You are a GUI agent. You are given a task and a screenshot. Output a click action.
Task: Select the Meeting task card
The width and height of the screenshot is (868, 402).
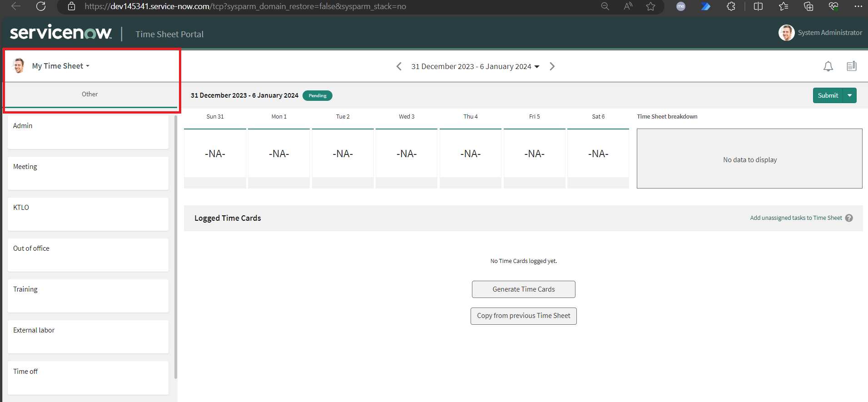(88, 173)
